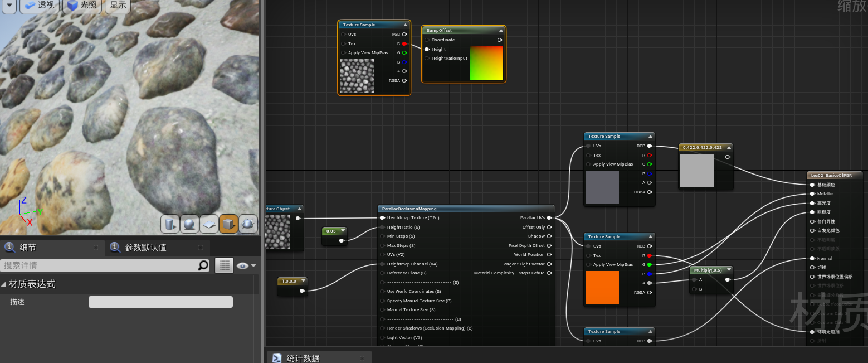Click the Max Steps (S) input pin
Image resolution: width=868 pixels, height=363 pixels.
coord(382,245)
